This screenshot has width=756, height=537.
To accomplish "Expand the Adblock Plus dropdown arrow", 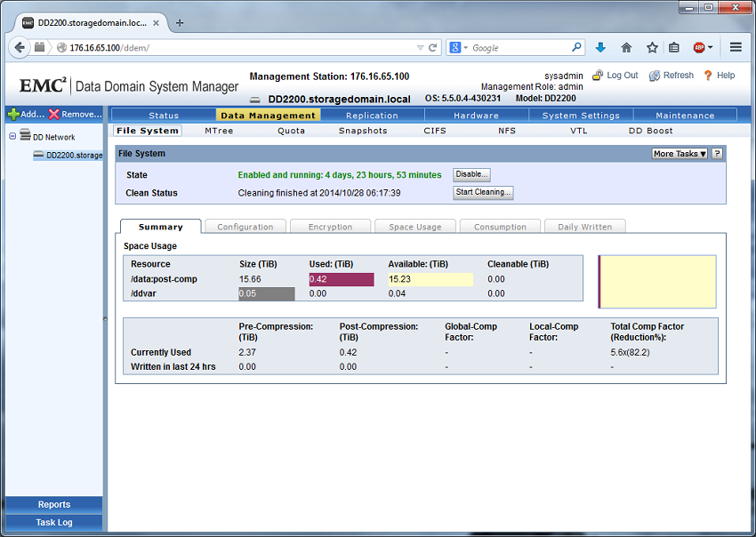I will pyautogui.click(x=711, y=48).
